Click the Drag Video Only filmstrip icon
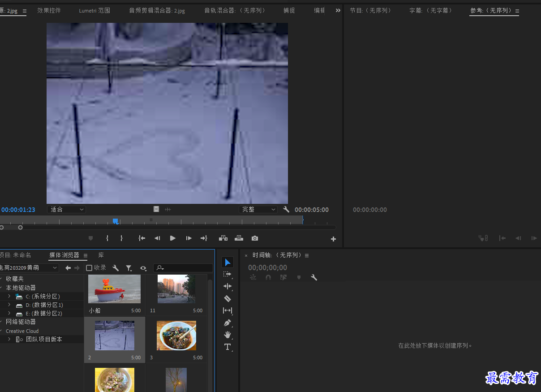Viewport: 541px width, 392px height. (x=156, y=209)
